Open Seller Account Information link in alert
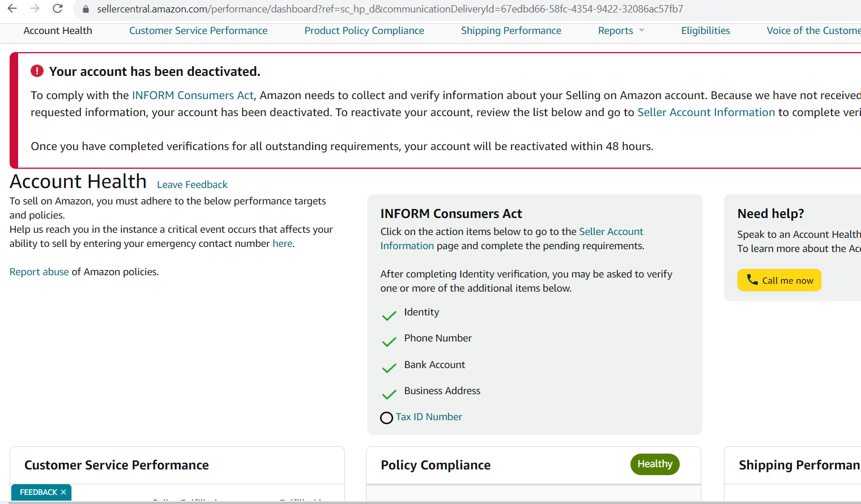This screenshot has width=861, height=504. pos(706,112)
